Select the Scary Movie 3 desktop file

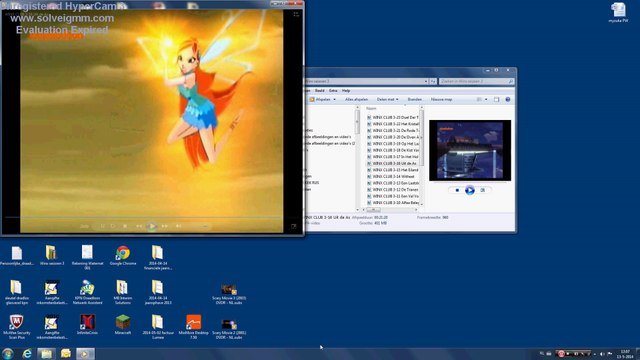229,294
